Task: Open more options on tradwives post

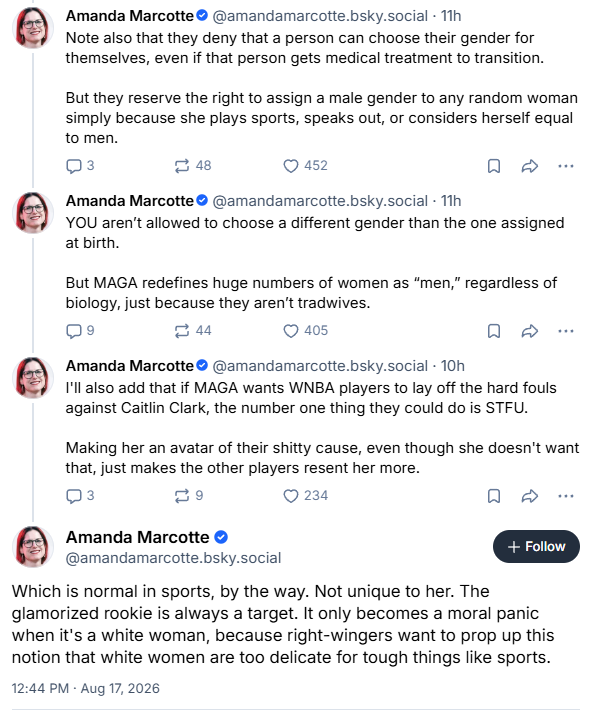Action: pos(566,331)
